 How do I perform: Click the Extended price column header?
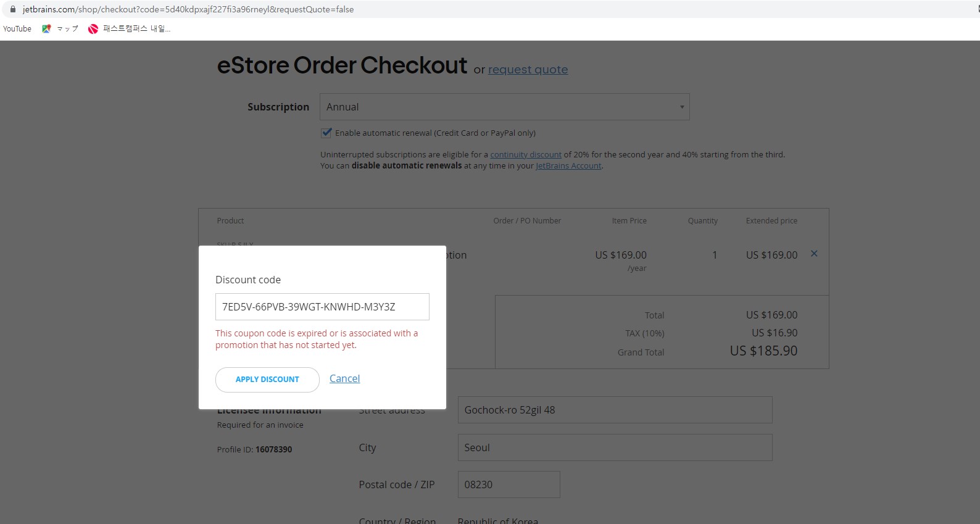coord(771,220)
